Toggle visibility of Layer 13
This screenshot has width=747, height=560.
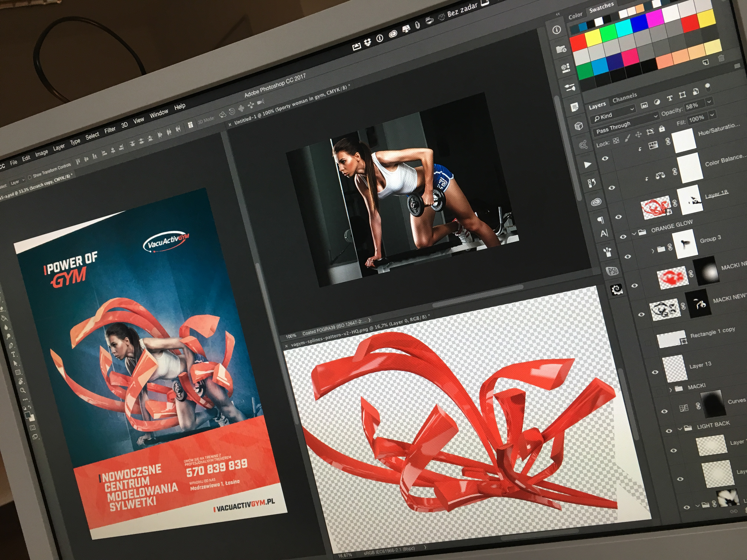point(655,372)
